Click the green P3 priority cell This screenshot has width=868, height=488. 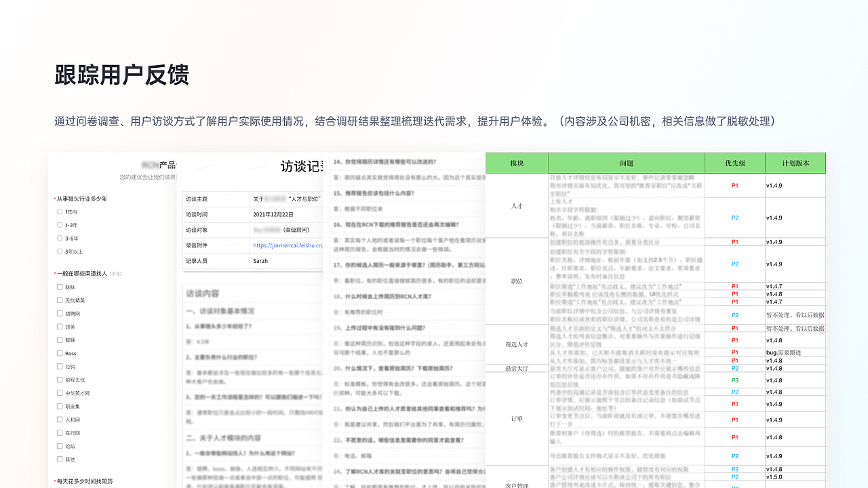pos(735,381)
